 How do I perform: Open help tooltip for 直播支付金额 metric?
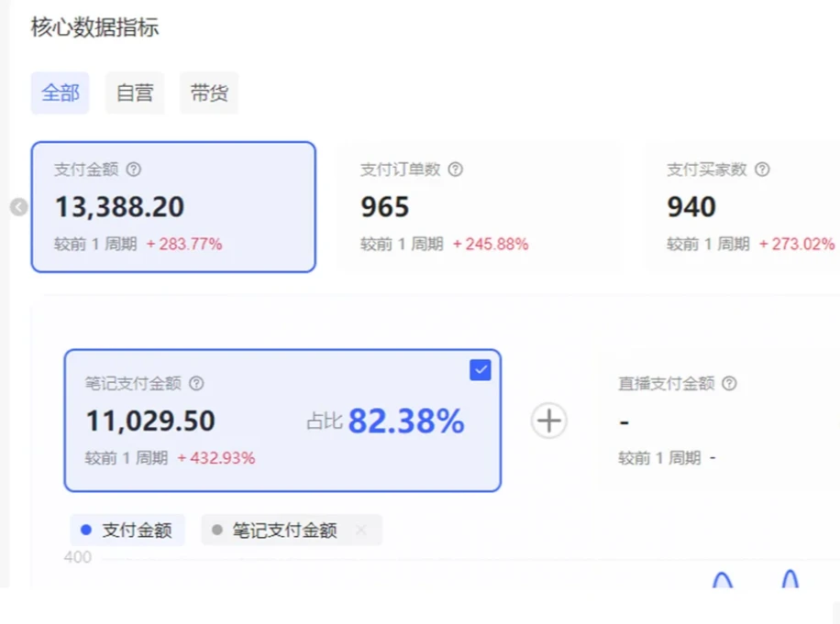tap(728, 384)
